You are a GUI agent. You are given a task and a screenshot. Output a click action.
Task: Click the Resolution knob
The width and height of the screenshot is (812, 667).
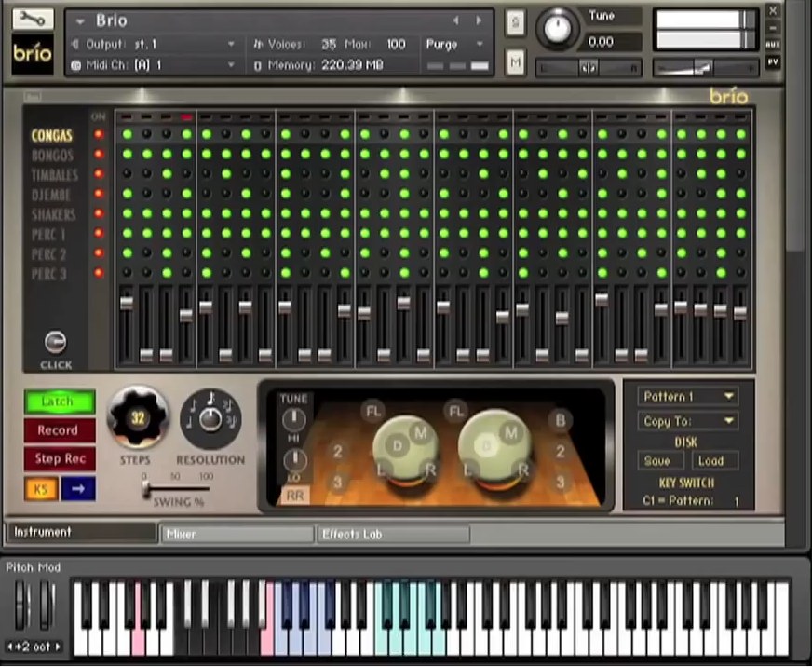[x=210, y=420]
